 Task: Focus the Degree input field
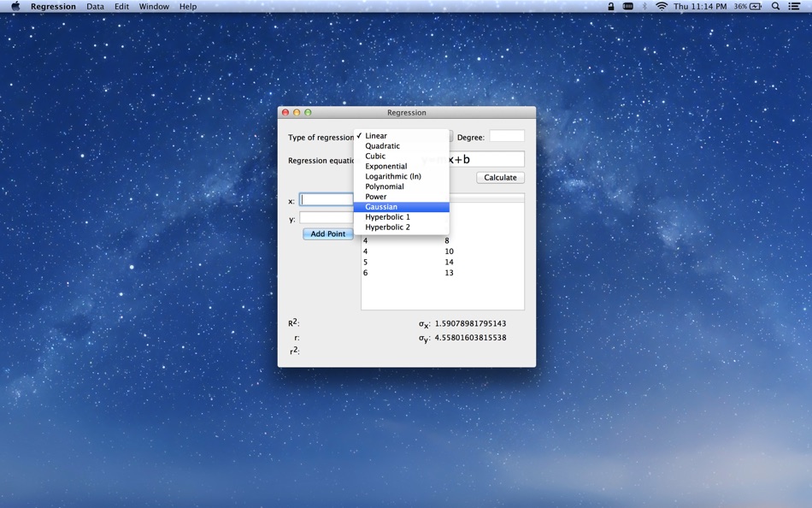click(x=507, y=136)
